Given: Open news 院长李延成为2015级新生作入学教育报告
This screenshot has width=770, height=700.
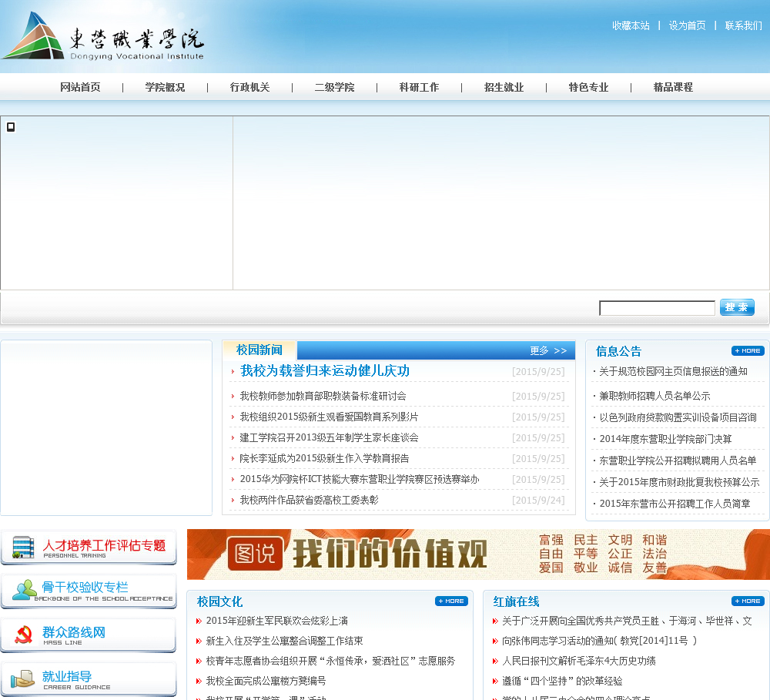Looking at the screenshot, I should pos(324,459).
